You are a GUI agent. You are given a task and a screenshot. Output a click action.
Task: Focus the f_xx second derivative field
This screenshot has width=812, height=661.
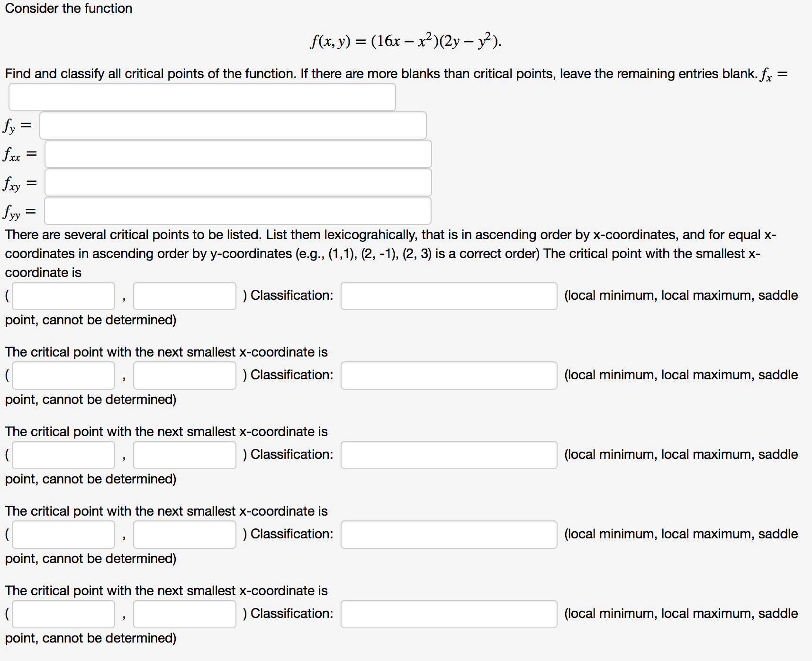pyautogui.click(x=238, y=154)
